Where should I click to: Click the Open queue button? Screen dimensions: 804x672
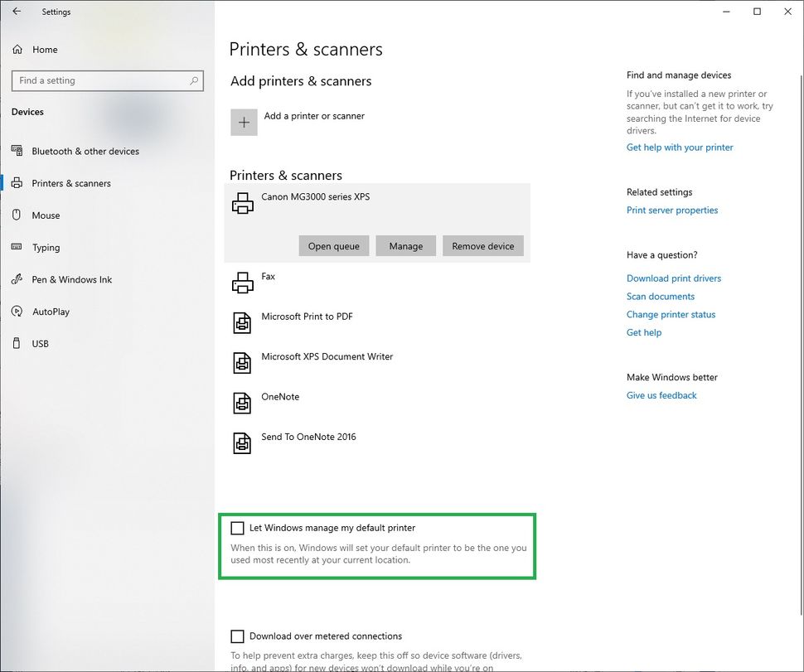pos(333,245)
